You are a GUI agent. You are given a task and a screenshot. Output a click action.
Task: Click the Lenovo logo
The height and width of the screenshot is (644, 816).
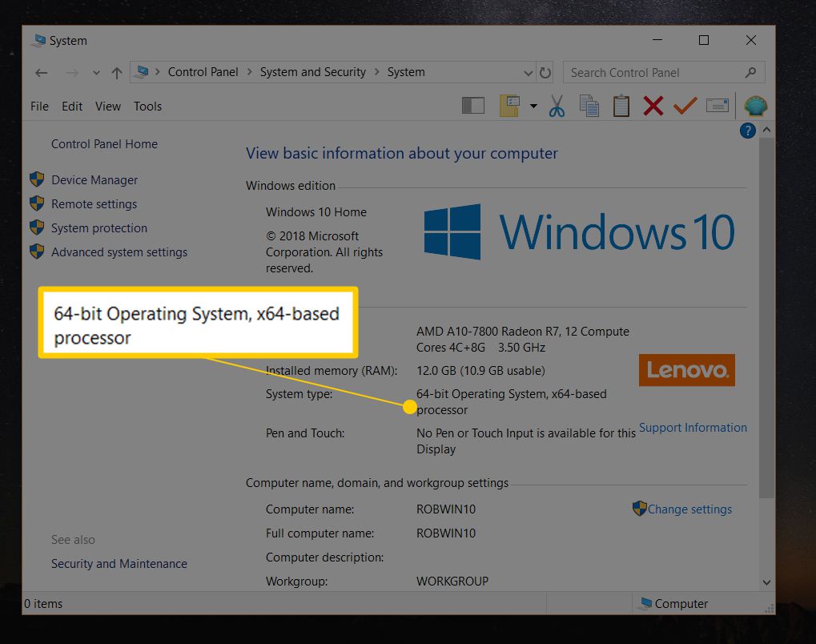point(687,370)
